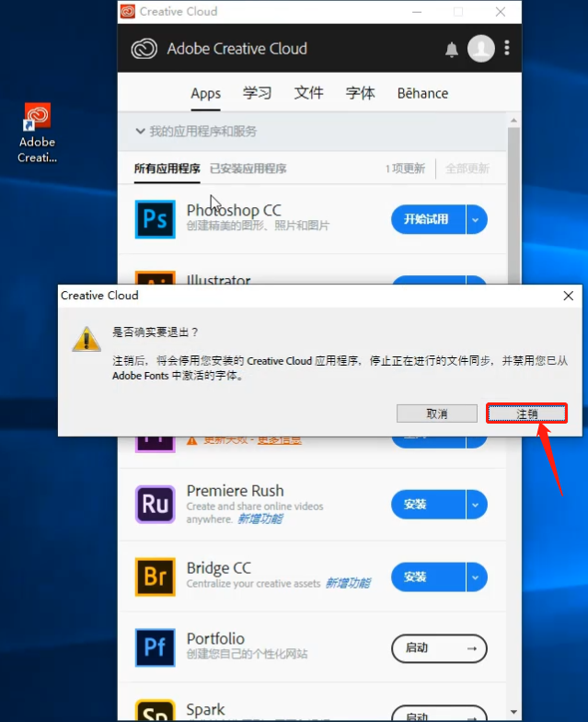Open the notifications bell icon

click(451, 50)
